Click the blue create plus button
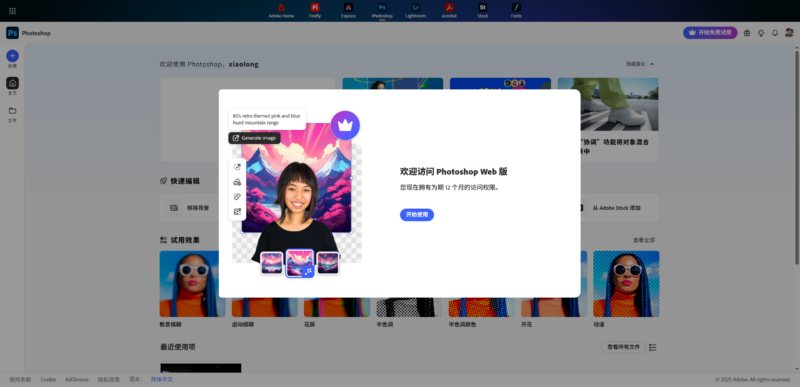The height and width of the screenshot is (387, 800). coord(12,56)
